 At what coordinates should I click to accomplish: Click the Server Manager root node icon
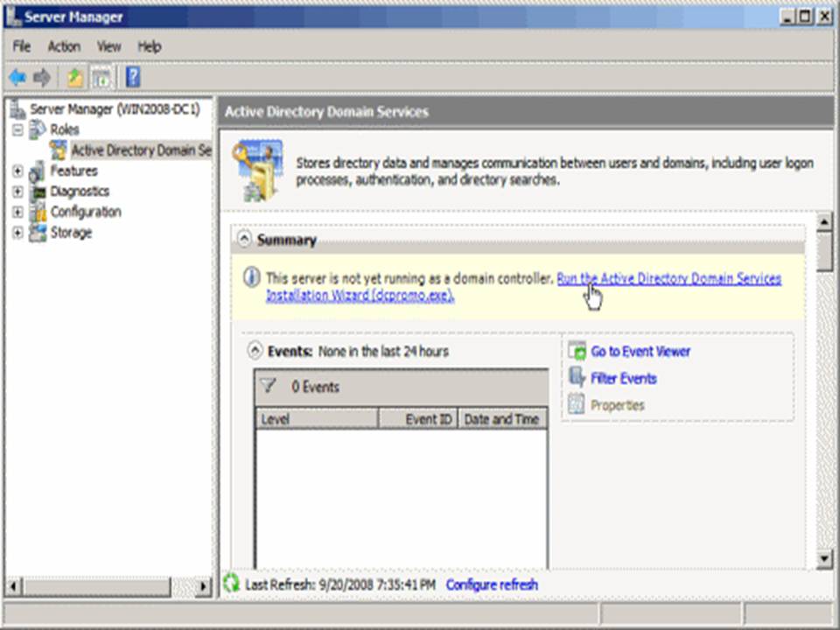[x=17, y=109]
